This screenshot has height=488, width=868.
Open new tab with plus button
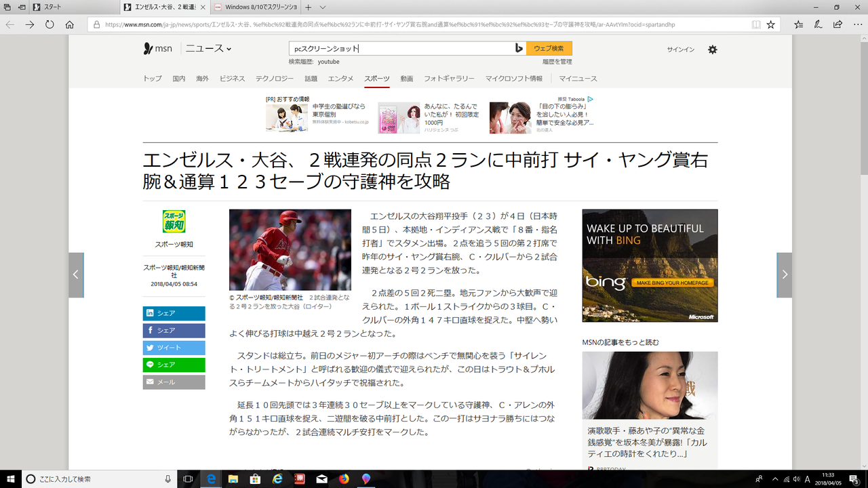coord(309,7)
